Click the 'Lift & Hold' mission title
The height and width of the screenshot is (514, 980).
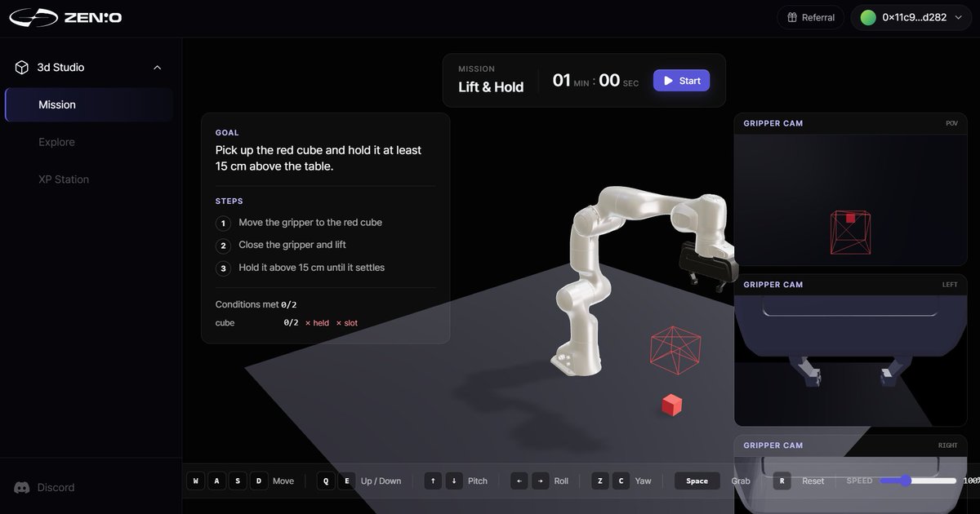point(491,87)
